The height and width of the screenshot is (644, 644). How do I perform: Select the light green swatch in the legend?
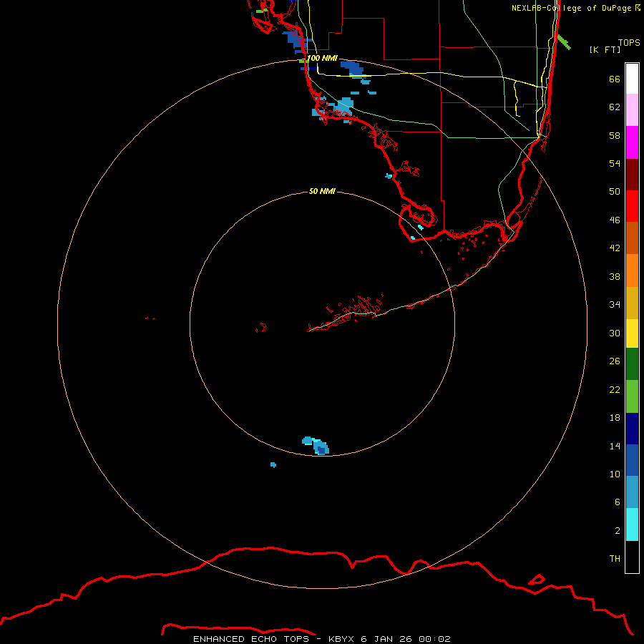pos(632,396)
